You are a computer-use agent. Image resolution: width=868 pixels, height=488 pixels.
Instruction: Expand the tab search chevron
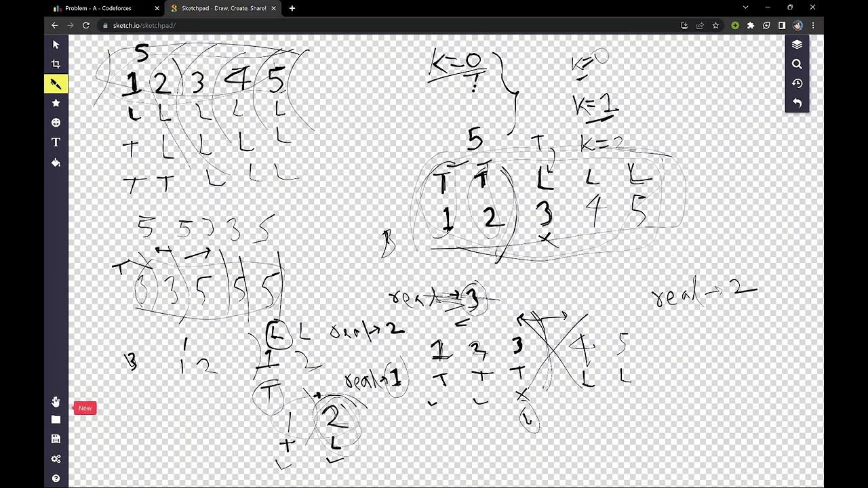[x=745, y=7]
